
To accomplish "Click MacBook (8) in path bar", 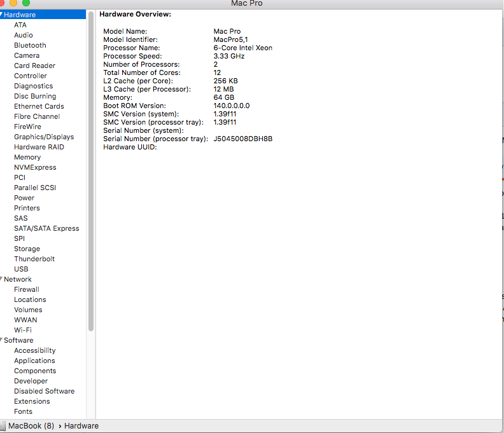I will [x=31, y=426].
